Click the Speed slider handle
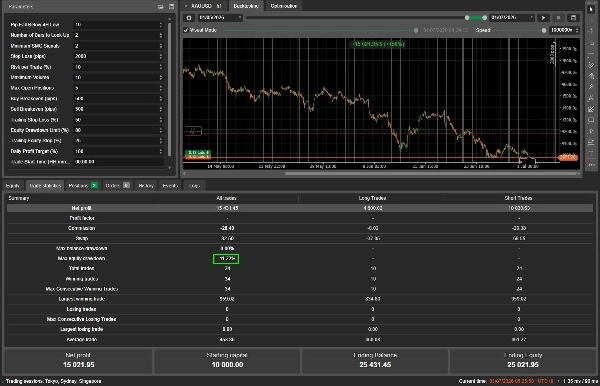600x386 pixels. [544, 30]
